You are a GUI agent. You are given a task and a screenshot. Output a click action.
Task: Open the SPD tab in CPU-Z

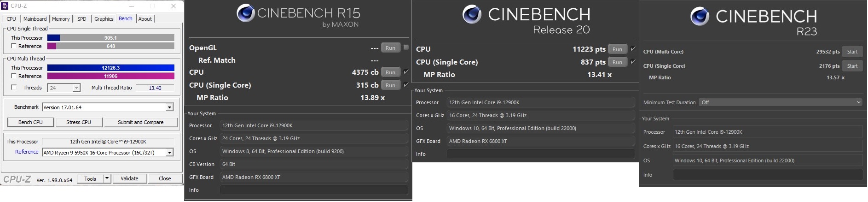(x=82, y=19)
